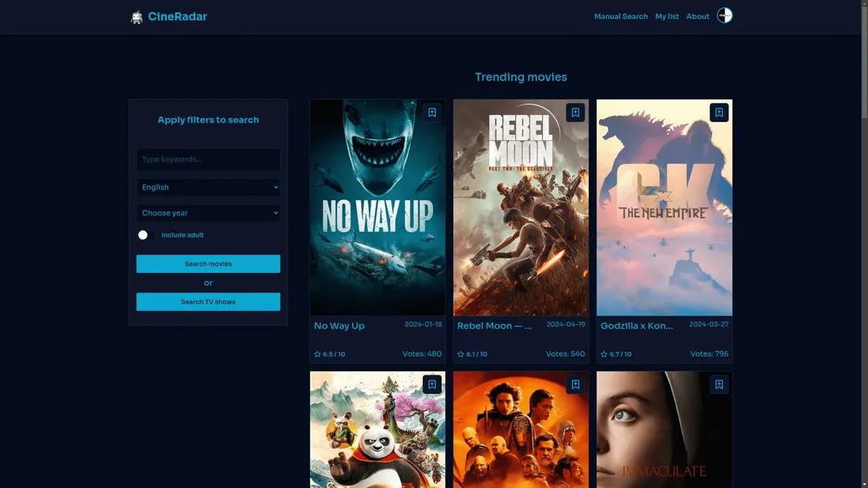868x488 pixels.
Task: Click the Rebel Moon poster
Action: coord(521,207)
